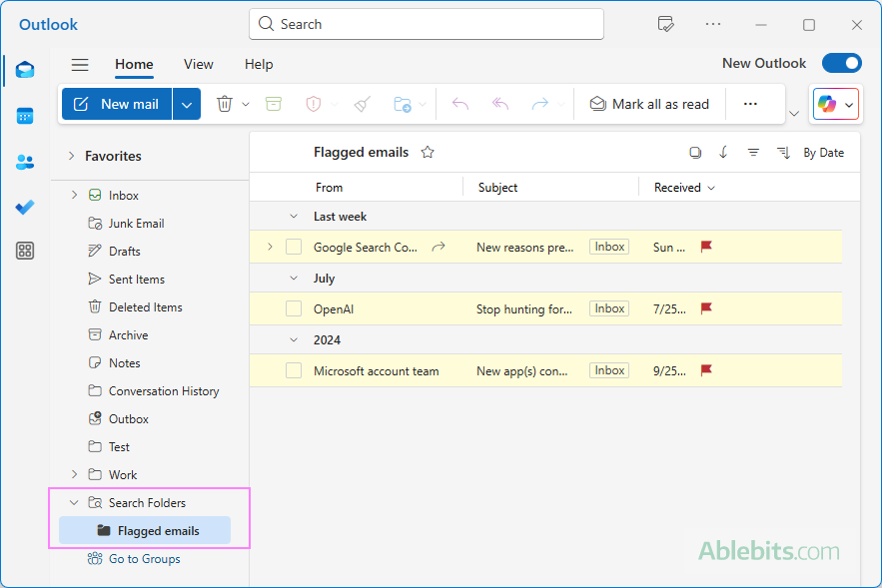Collapse the Search Folders tree node
This screenshot has width=882, height=588.
(74, 503)
